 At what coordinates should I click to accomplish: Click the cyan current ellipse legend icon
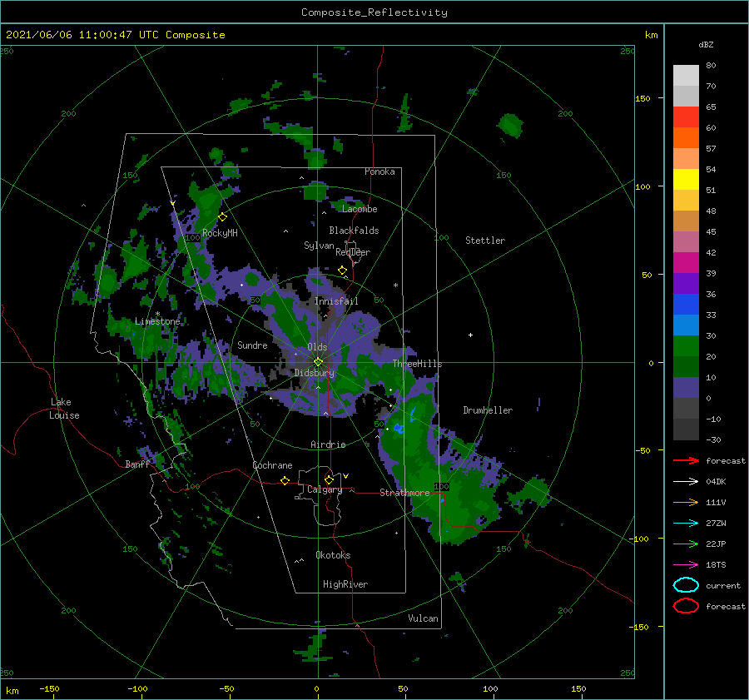[686, 585]
